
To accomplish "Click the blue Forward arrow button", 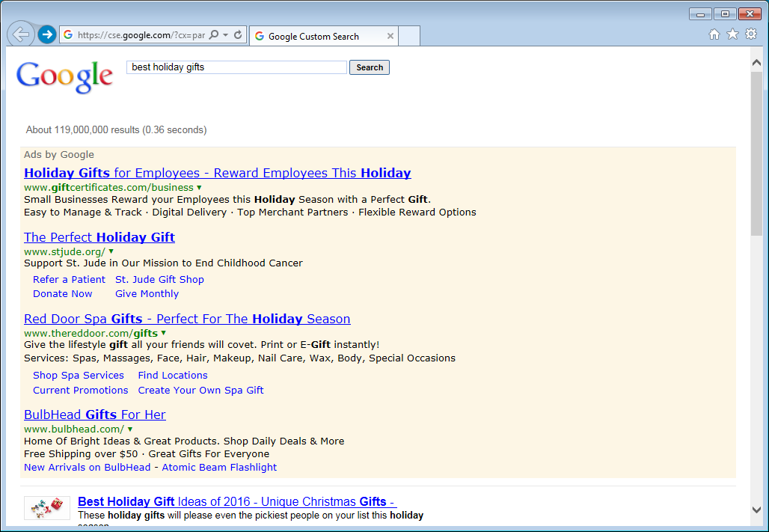I will click(47, 34).
